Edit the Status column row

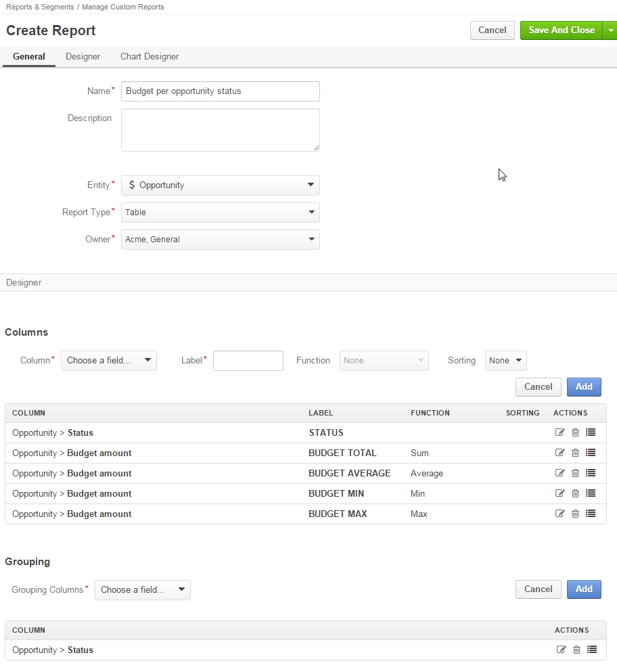click(x=559, y=432)
